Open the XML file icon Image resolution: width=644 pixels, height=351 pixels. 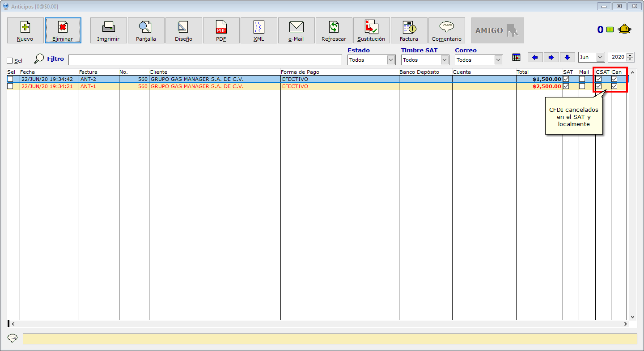click(258, 27)
